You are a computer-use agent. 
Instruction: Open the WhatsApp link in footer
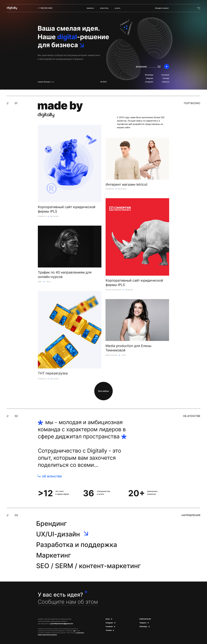click(144, 627)
